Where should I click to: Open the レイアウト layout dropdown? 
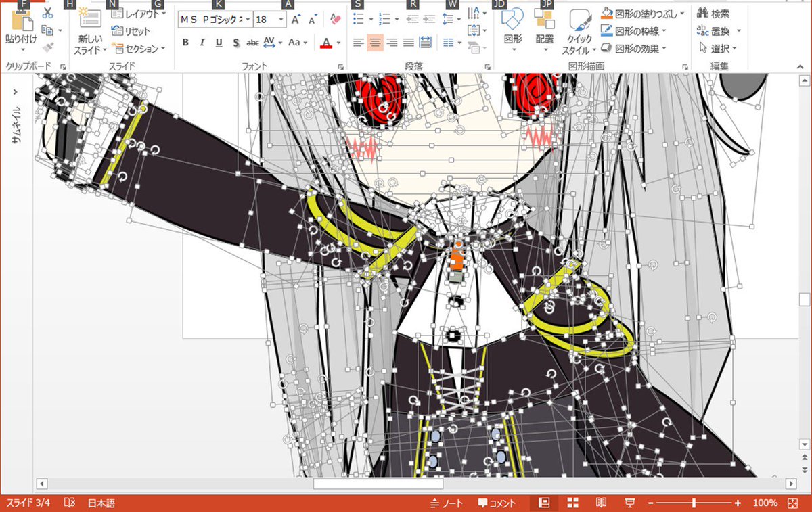coord(139,14)
